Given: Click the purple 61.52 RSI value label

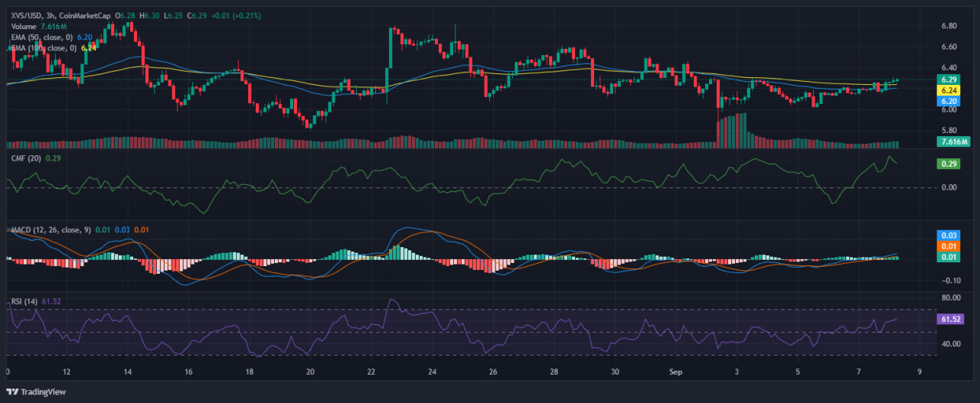Looking at the screenshot, I should [950, 319].
